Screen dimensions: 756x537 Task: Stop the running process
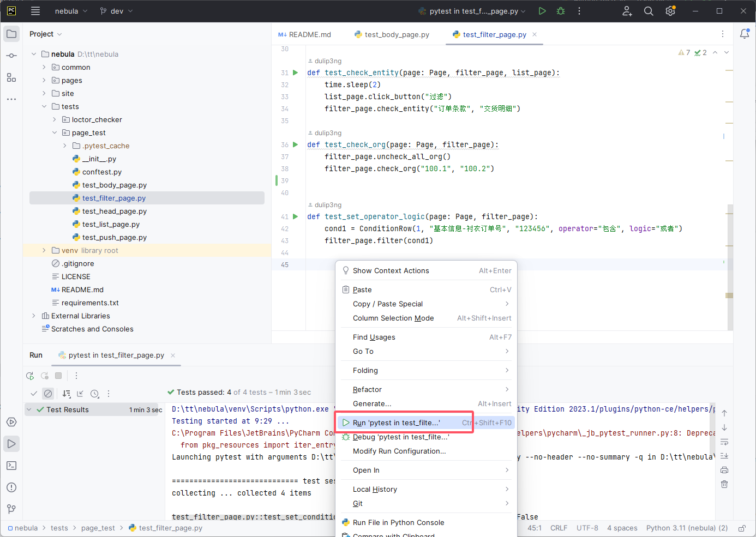point(58,376)
